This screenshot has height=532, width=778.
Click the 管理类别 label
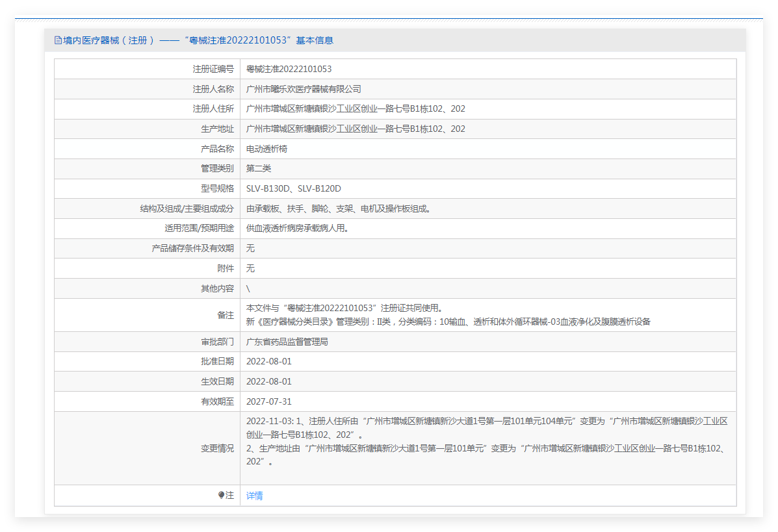click(217, 169)
